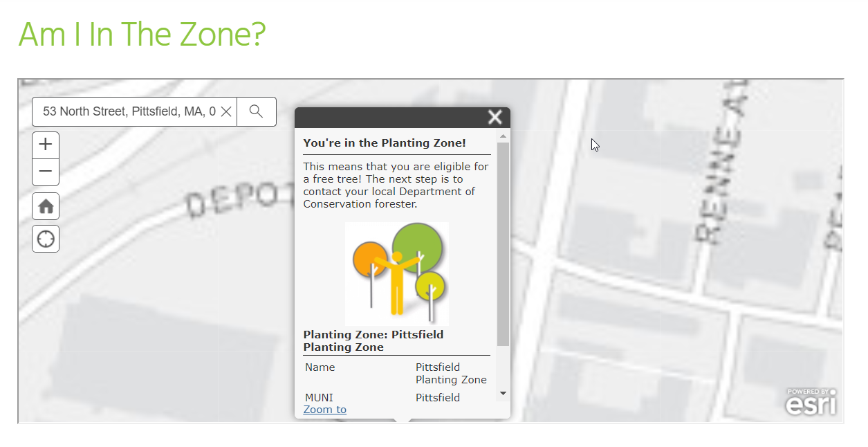
Task: Click the Esri logo
Action: (811, 402)
